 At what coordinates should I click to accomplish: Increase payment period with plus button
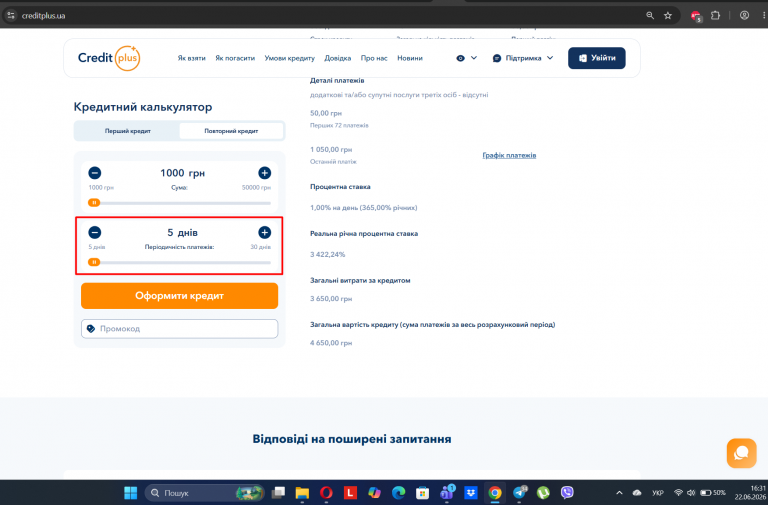pos(264,232)
